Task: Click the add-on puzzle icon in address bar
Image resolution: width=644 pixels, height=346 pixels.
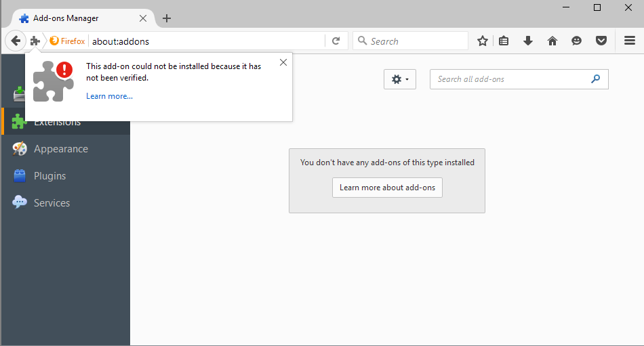Action: pyautogui.click(x=35, y=41)
